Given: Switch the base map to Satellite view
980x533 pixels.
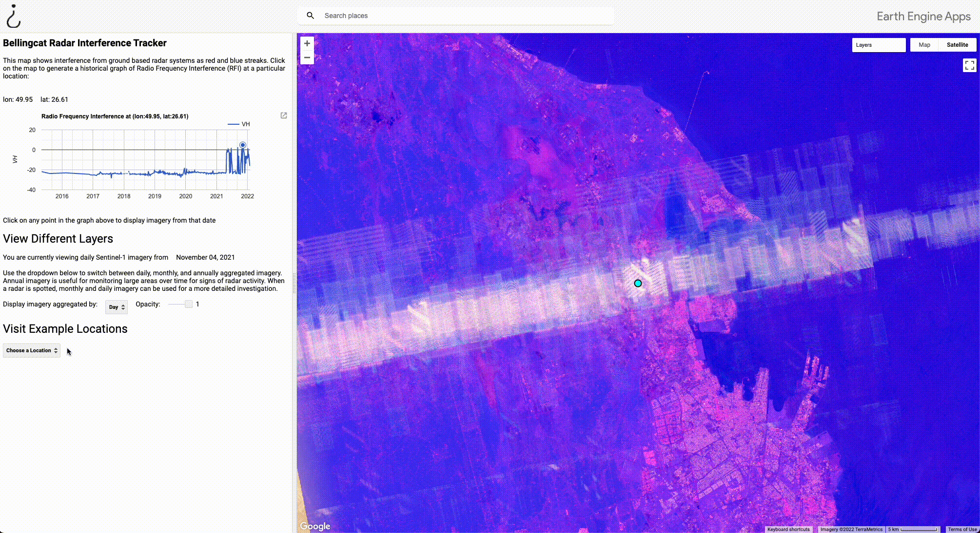Looking at the screenshot, I should point(957,45).
